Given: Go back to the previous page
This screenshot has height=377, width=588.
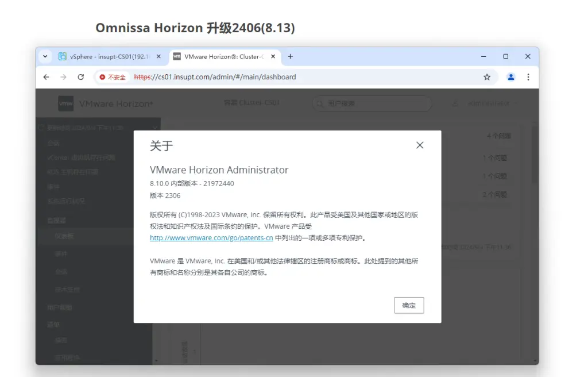Looking at the screenshot, I should pyautogui.click(x=47, y=77).
